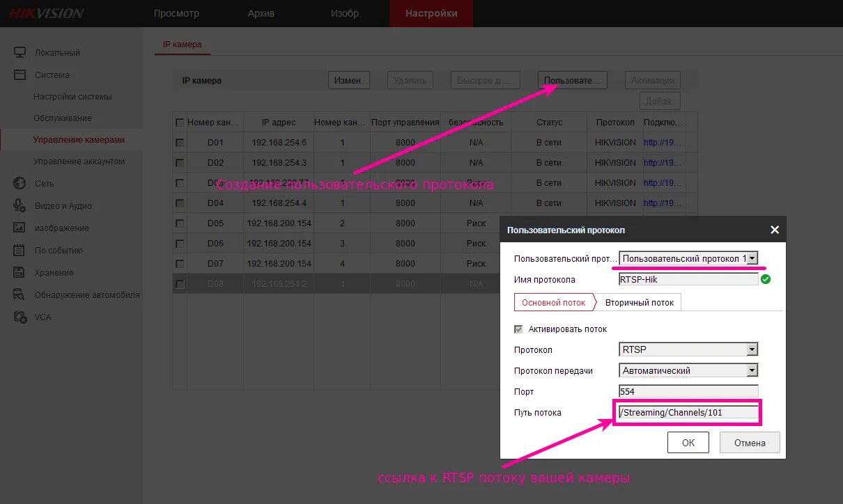This screenshot has width=843, height=504.
Task: Click the Измен. button
Action: 348,80
